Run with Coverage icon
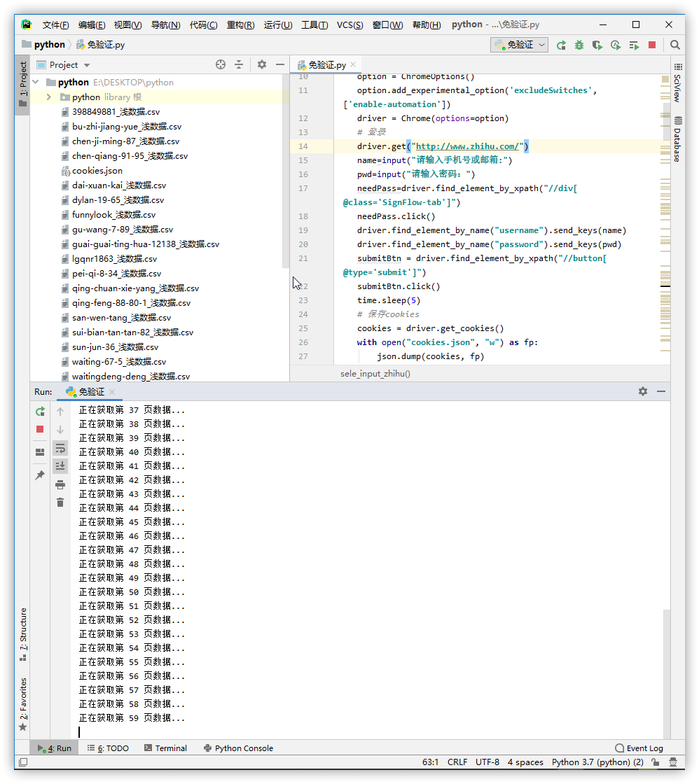The width and height of the screenshot is (699, 784). 597,45
